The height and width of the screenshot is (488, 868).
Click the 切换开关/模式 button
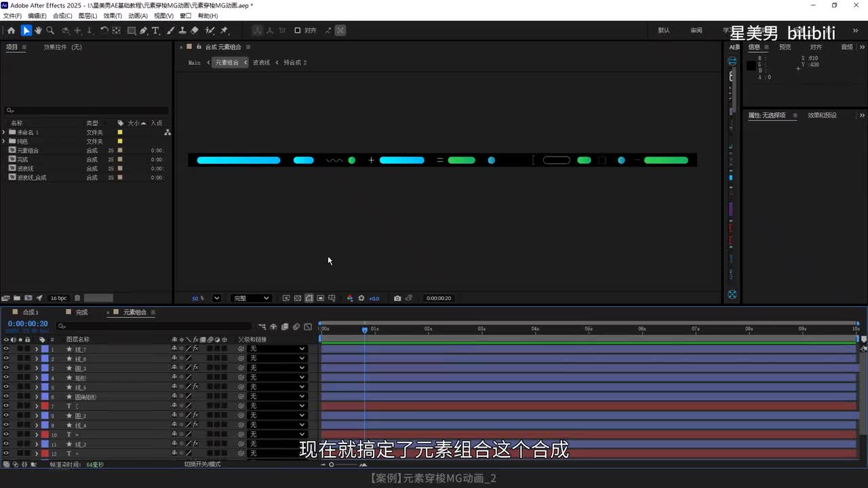pyautogui.click(x=202, y=464)
